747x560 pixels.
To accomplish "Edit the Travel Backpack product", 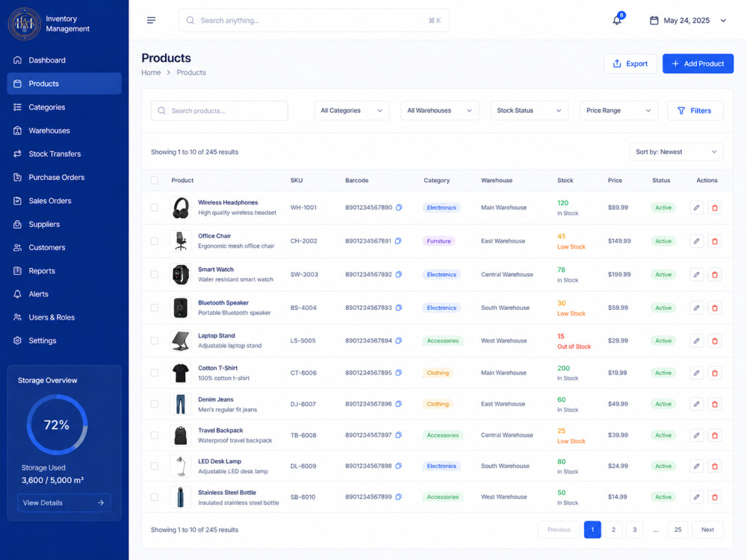I will [x=696, y=435].
